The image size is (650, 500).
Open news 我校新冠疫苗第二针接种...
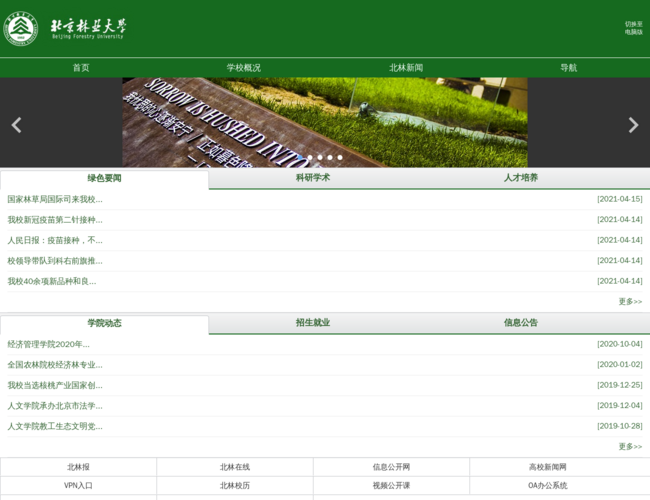tap(55, 220)
